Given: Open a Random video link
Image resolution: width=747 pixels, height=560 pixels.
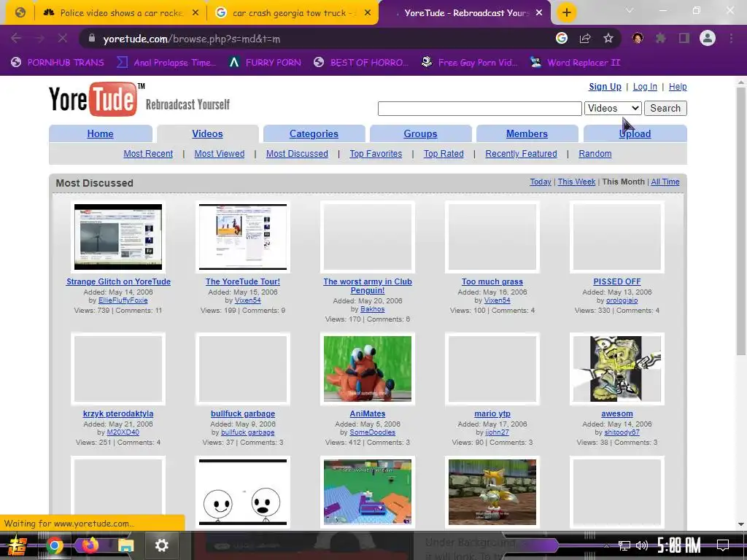Looking at the screenshot, I should [595, 154].
